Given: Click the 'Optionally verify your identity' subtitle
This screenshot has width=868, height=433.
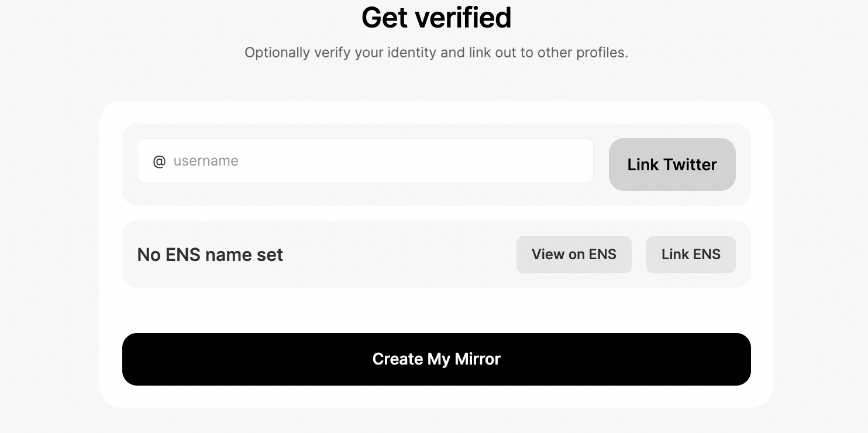Looking at the screenshot, I should coord(340,53).
